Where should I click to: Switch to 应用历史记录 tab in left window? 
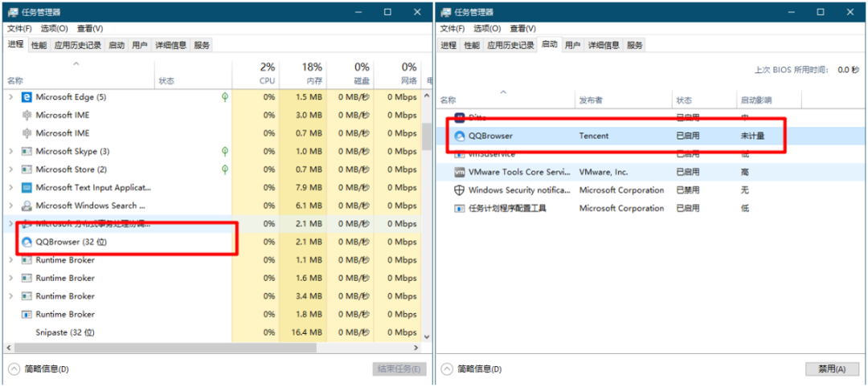tap(77, 45)
